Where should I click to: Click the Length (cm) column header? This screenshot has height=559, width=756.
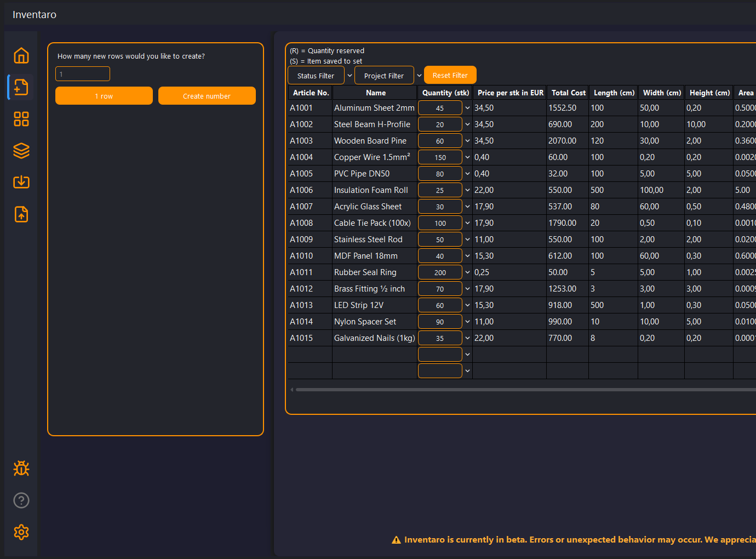point(614,93)
